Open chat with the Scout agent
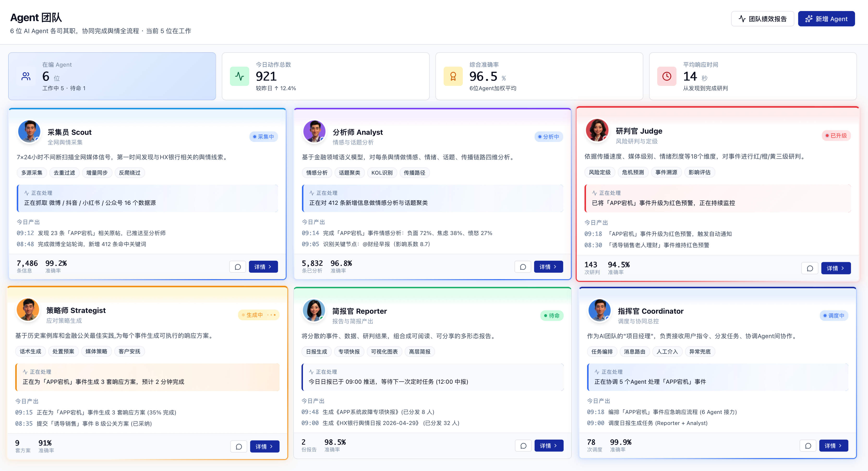This screenshot has height=471, width=868. pyautogui.click(x=238, y=267)
